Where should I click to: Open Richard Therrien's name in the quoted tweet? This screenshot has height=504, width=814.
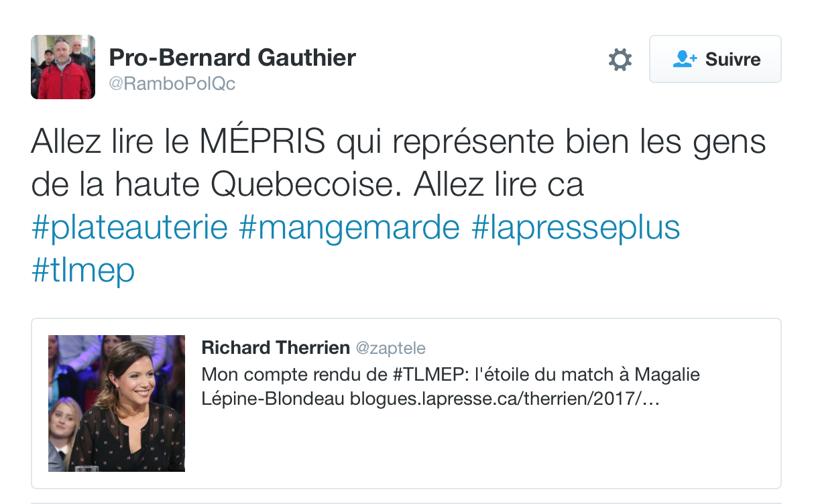click(x=276, y=348)
